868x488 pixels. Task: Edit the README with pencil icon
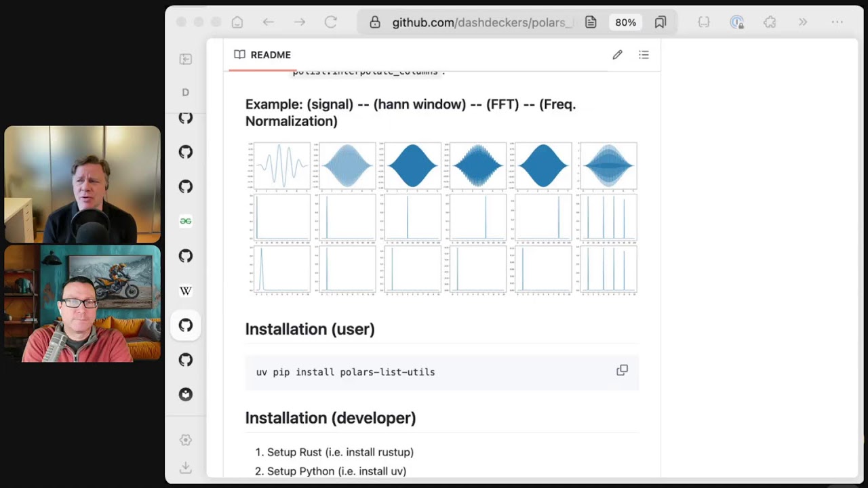617,55
